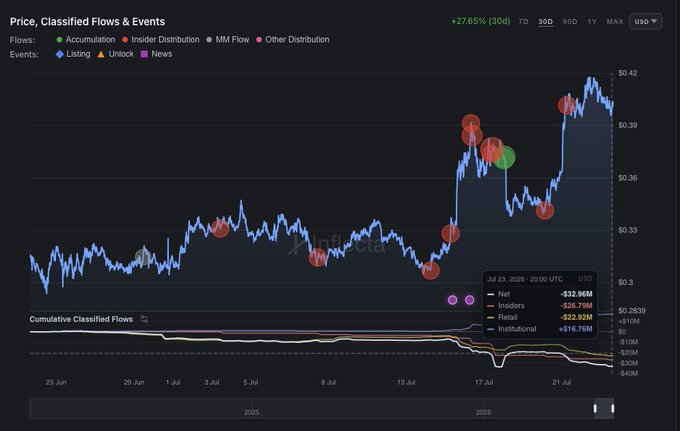Click the $0.42 price axis label
This screenshot has height=431, width=680.
tap(628, 73)
